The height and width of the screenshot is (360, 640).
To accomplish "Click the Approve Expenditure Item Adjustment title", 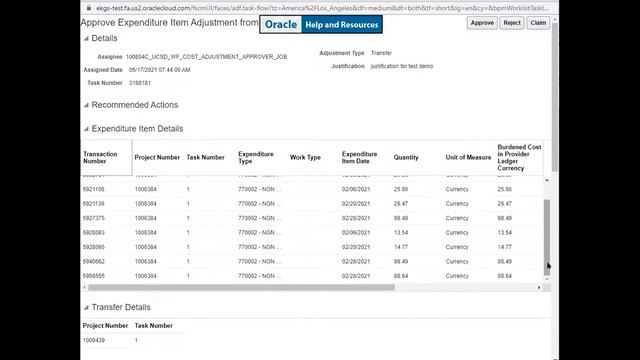I will point(169,23).
